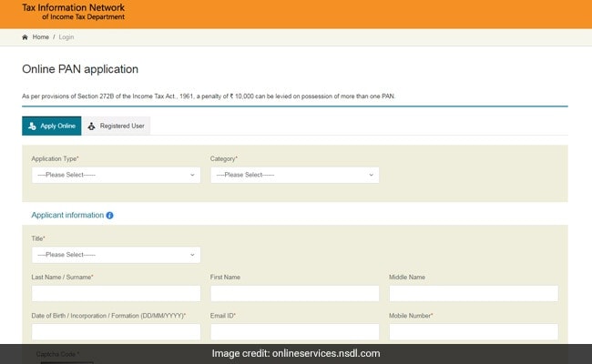Focus the Email ID text box
Viewport: 592px width, 364px height.
click(x=294, y=332)
